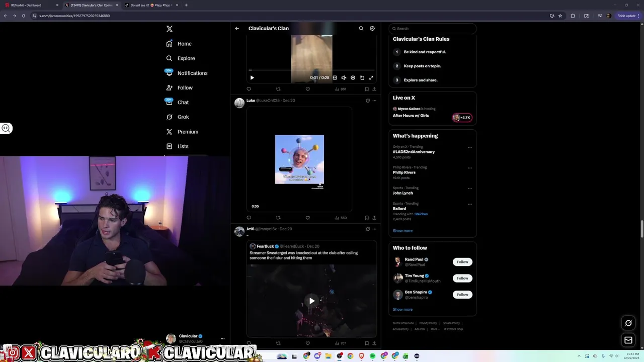644x362 pixels.
Task: Open more options on Luke's post
Action: point(374,101)
